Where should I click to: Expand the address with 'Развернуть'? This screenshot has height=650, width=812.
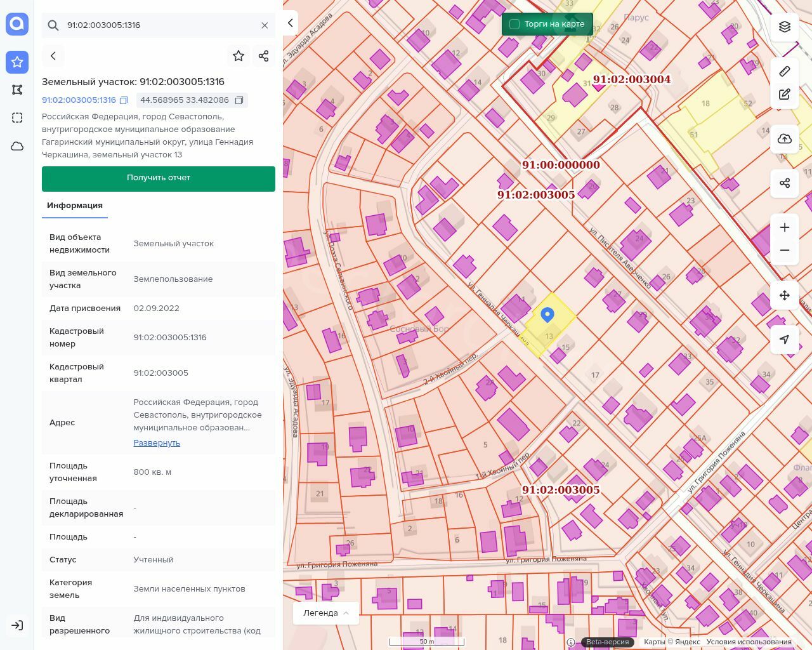(157, 443)
